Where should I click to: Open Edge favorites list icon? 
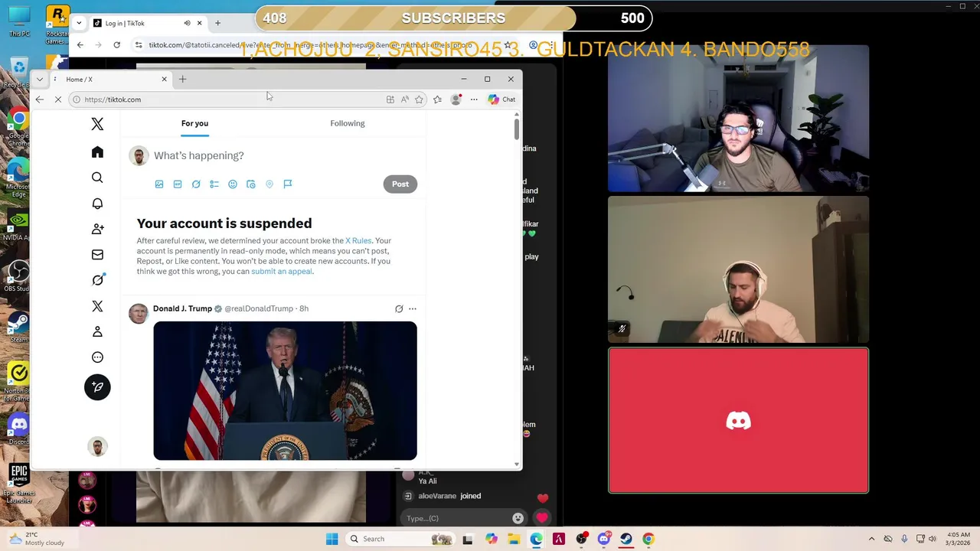pyautogui.click(x=437, y=99)
